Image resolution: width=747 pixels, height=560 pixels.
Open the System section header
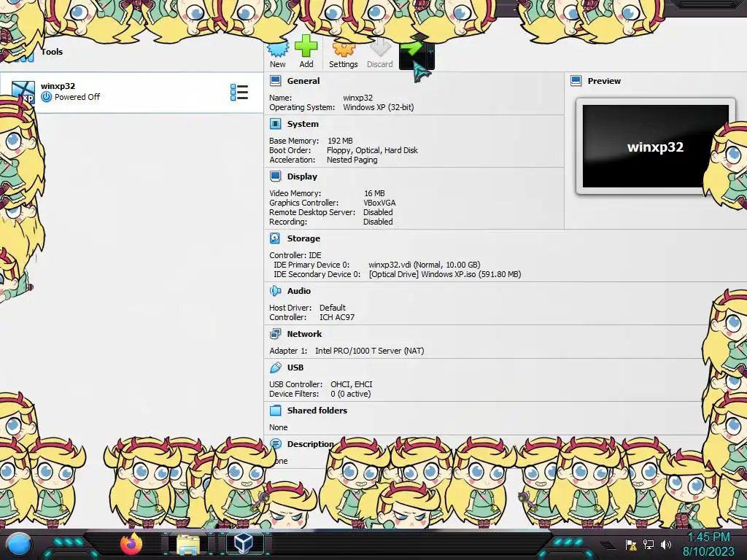click(x=303, y=124)
